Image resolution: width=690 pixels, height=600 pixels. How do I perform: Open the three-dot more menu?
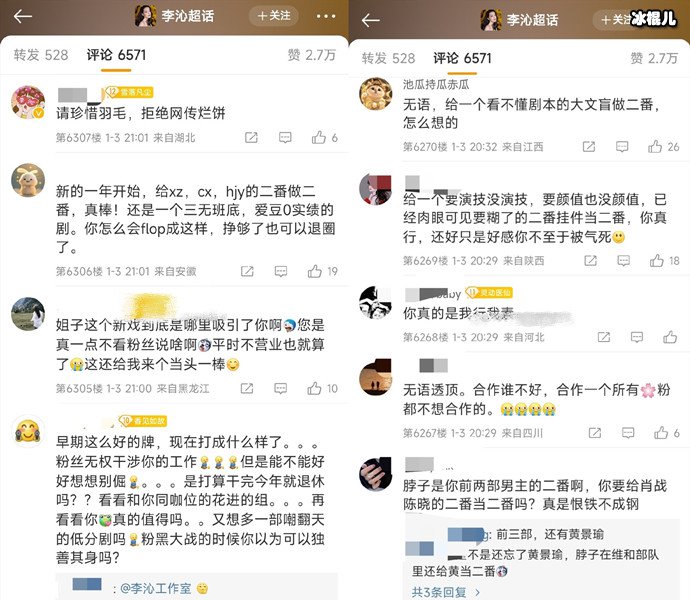click(x=326, y=17)
